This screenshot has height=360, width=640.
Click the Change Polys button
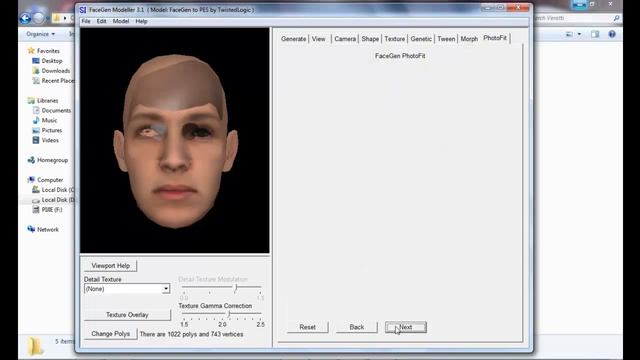pyautogui.click(x=111, y=334)
